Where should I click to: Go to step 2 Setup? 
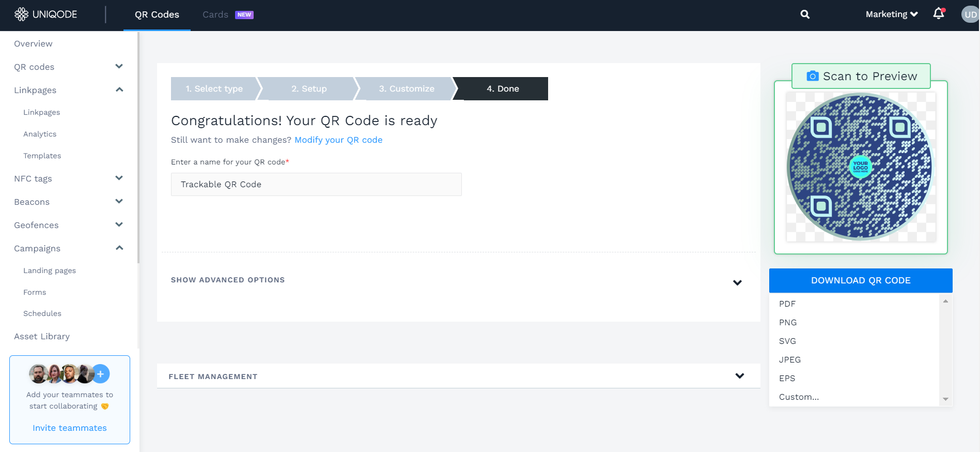point(309,88)
